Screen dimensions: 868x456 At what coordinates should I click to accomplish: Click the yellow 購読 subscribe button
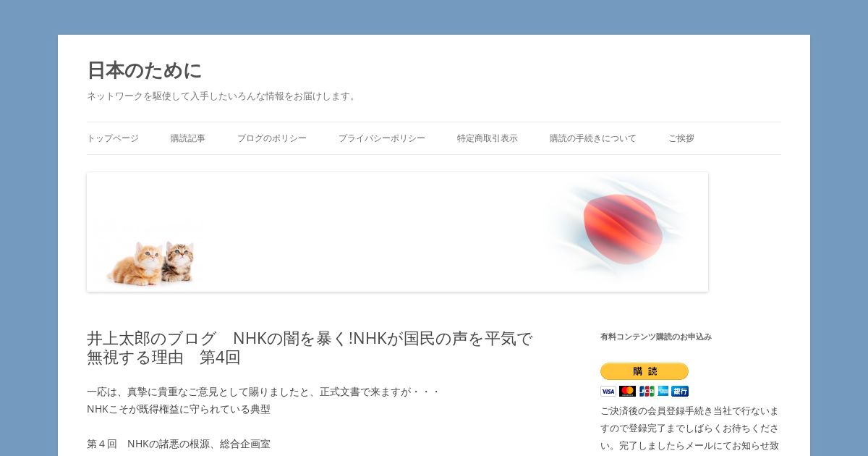pos(644,371)
